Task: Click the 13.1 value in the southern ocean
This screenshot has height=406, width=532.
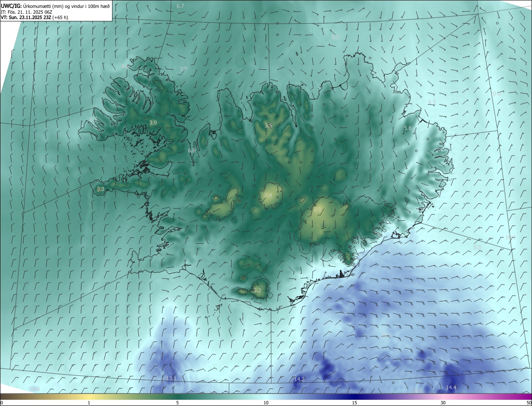Action: (171, 379)
